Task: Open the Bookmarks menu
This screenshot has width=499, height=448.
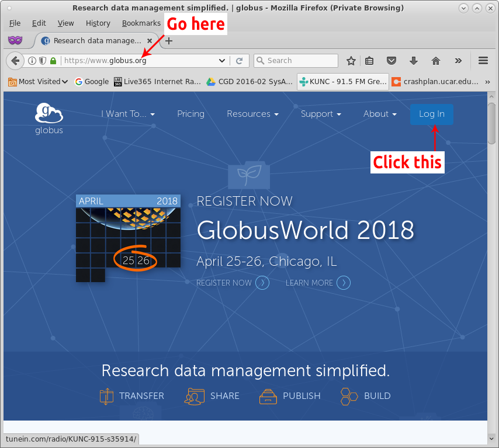Action: pyautogui.click(x=141, y=23)
